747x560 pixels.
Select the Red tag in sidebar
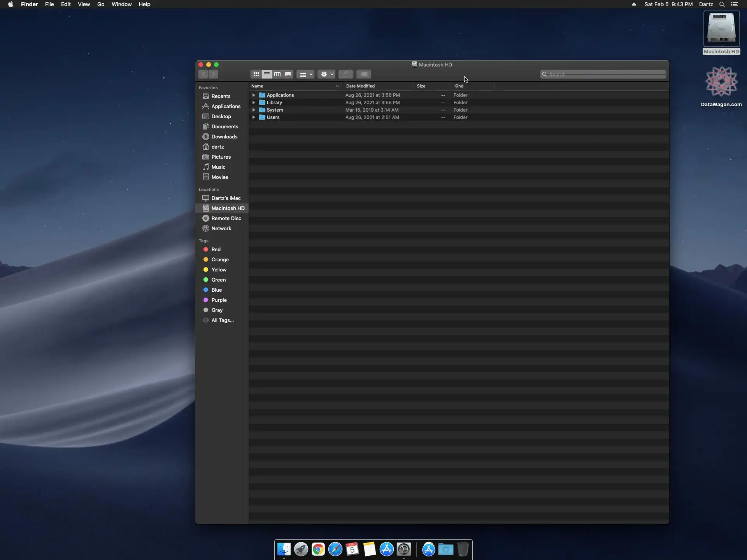(216, 249)
